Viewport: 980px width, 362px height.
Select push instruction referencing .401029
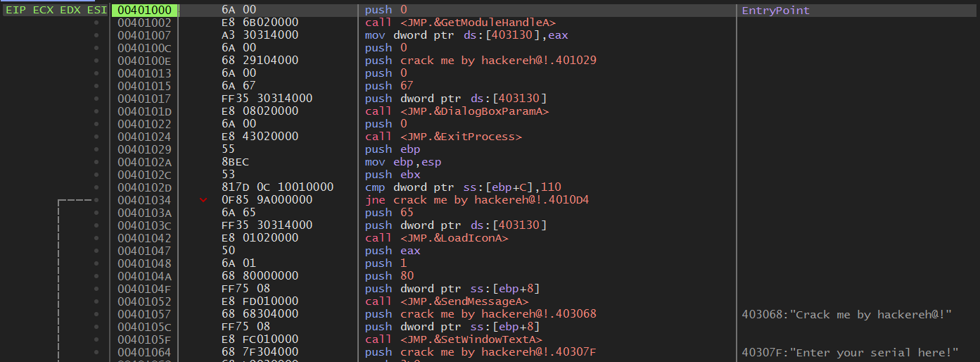tap(481, 61)
